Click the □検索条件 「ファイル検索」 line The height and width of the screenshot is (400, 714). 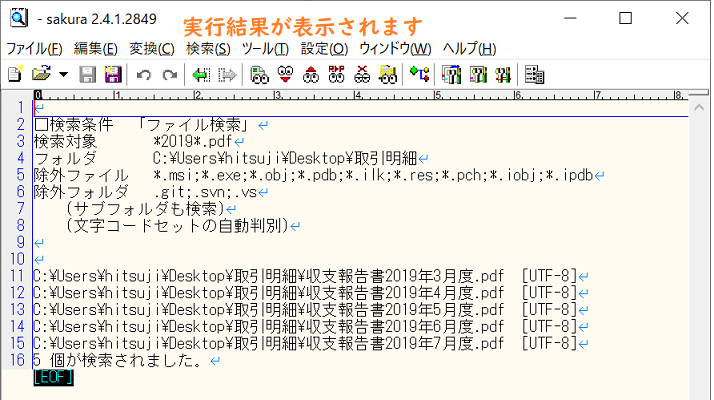tap(151, 124)
